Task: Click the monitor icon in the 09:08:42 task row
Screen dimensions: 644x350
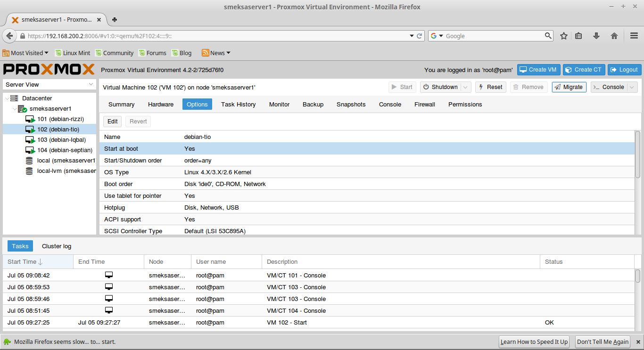Action: (109, 275)
